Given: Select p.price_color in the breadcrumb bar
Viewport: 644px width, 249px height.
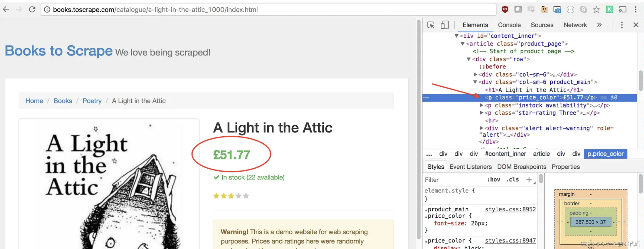Looking at the screenshot, I should 606,154.
